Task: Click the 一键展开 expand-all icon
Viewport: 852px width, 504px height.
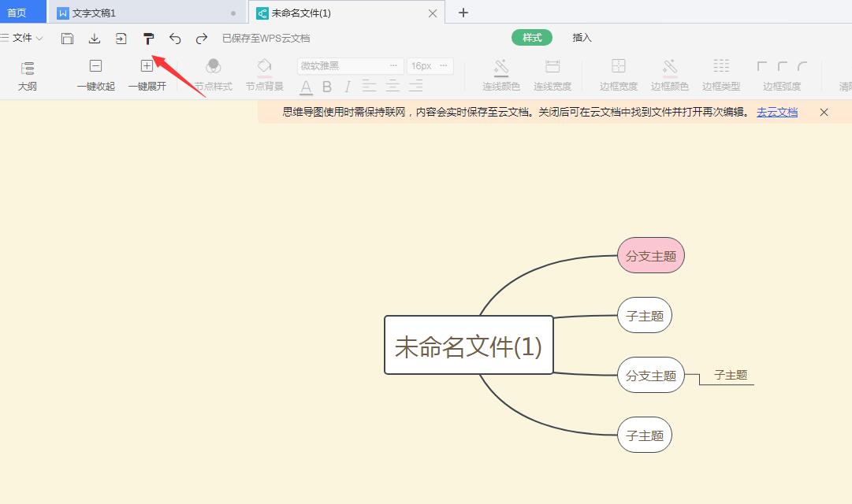Action: [x=147, y=66]
